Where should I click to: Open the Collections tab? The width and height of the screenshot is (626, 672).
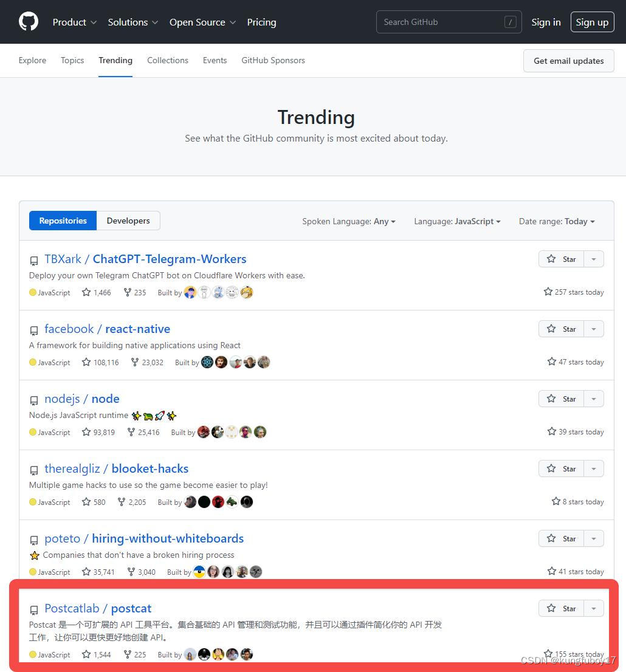pyautogui.click(x=168, y=60)
